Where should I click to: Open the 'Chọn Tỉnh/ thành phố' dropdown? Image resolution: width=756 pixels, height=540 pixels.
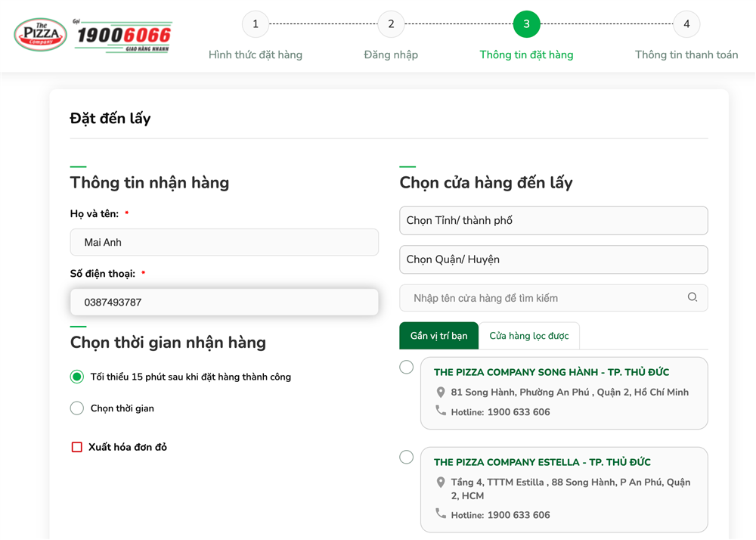553,221
